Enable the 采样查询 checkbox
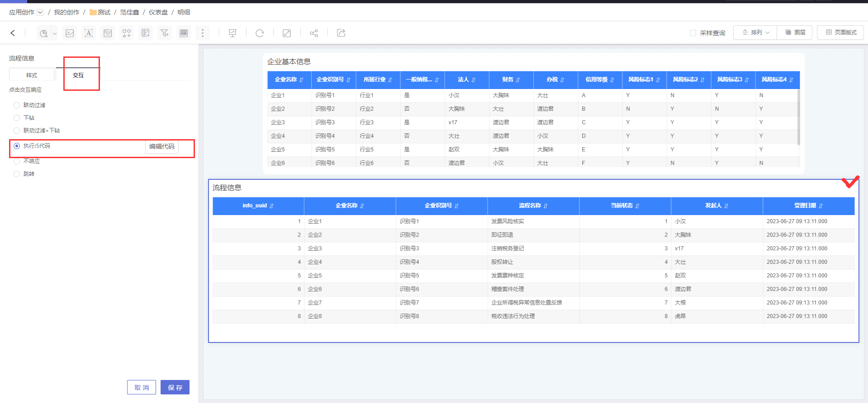 tap(693, 33)
